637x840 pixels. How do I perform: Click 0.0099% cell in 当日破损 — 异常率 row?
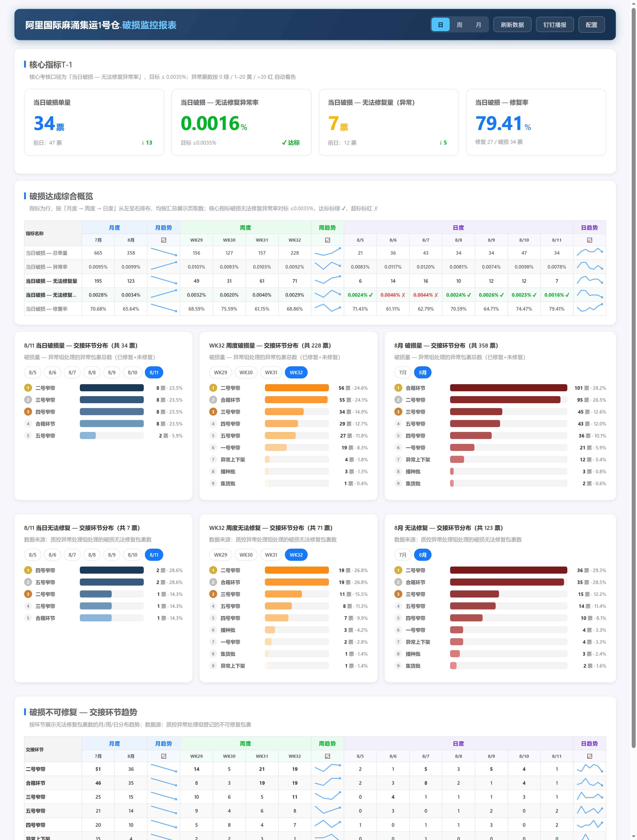point(131,267)
